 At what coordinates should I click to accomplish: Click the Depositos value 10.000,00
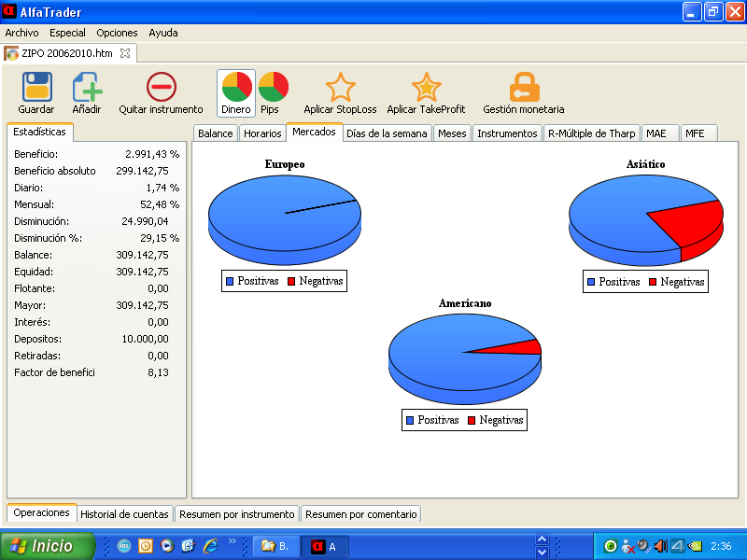146,339
